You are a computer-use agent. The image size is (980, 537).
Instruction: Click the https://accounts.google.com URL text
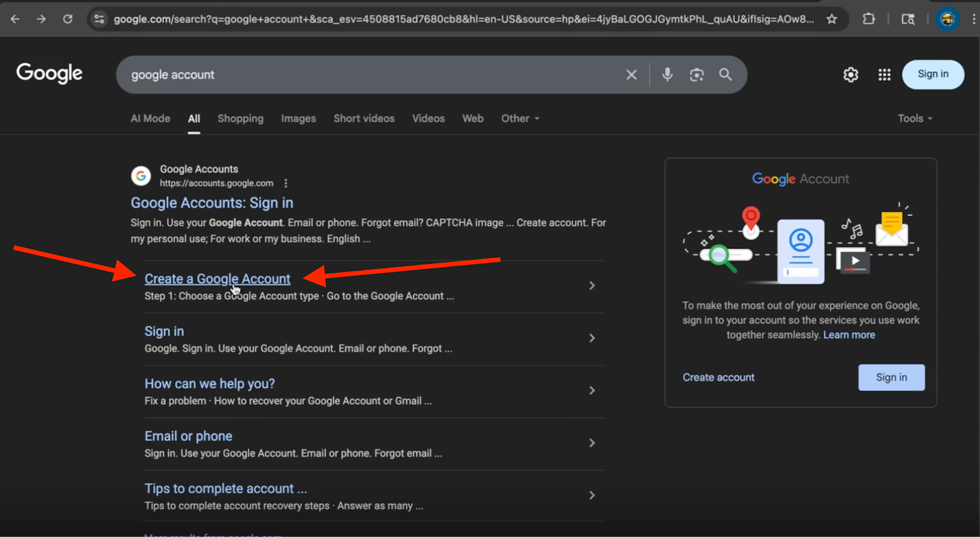coord(216,183)
